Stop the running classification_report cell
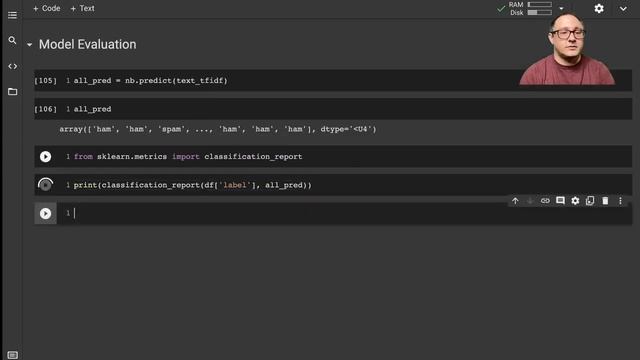640x360 pixels. click(45, 185)
